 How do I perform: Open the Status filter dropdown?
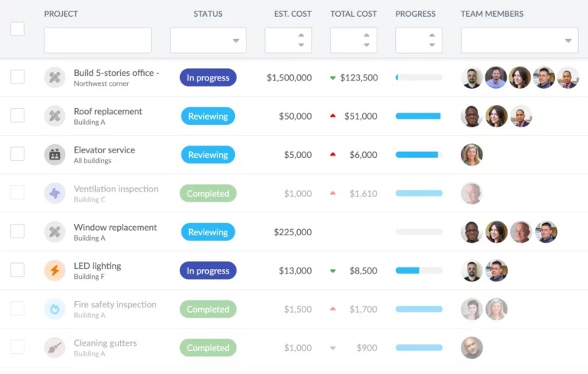[207, 41]
